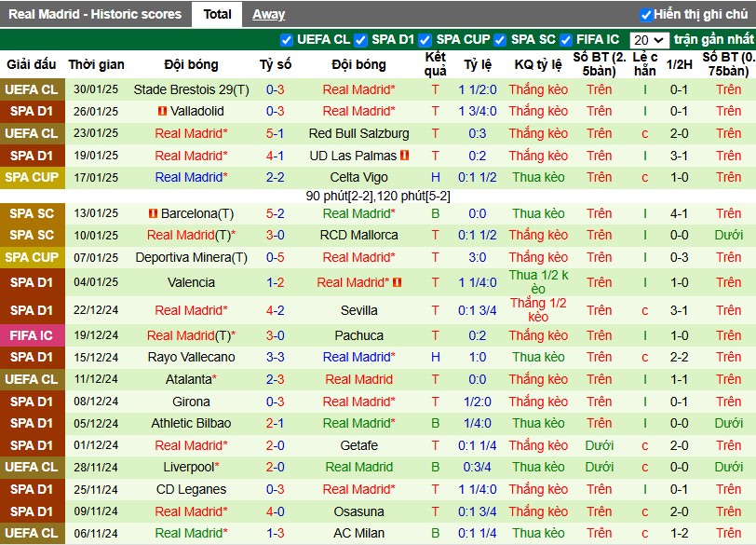Image resolution: width=756 pixels, height=545 pixels.
Task: Click the red card icon next to UD Las Palmas
Action: [404, 156]
